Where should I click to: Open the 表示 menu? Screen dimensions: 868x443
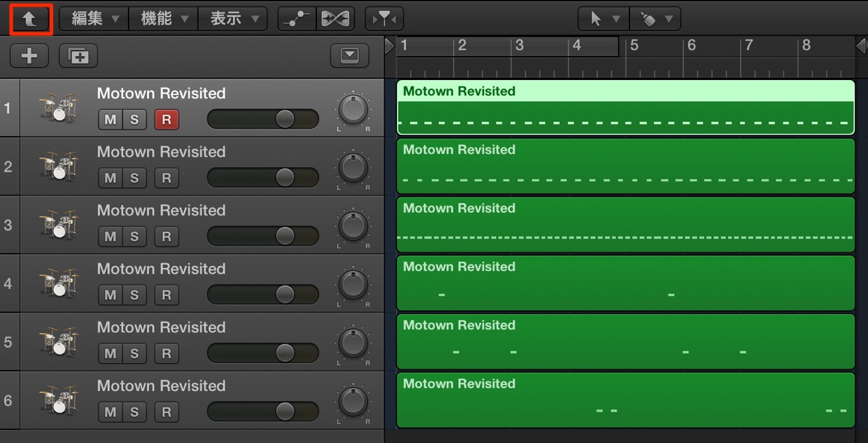click(232, 19)
